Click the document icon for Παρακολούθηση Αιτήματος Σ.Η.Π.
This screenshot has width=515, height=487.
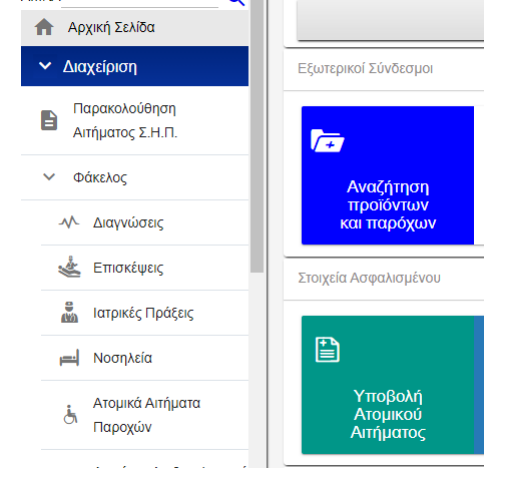click(49, 120)
